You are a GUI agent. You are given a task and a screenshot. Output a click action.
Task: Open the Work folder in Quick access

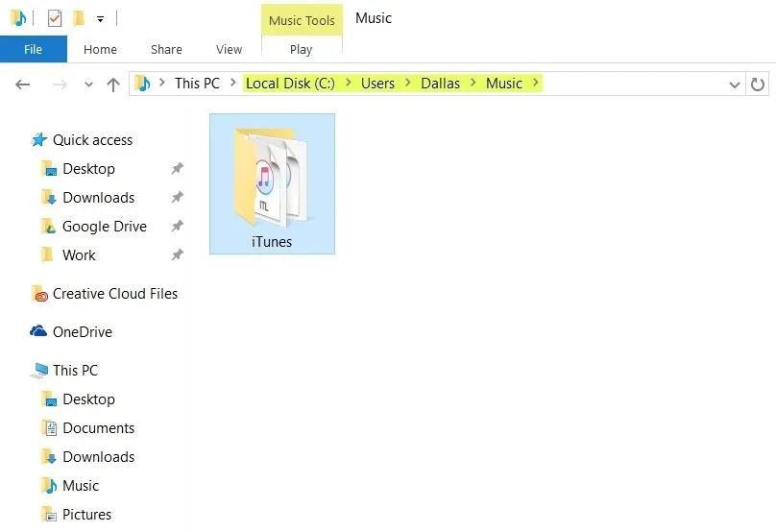79,254
